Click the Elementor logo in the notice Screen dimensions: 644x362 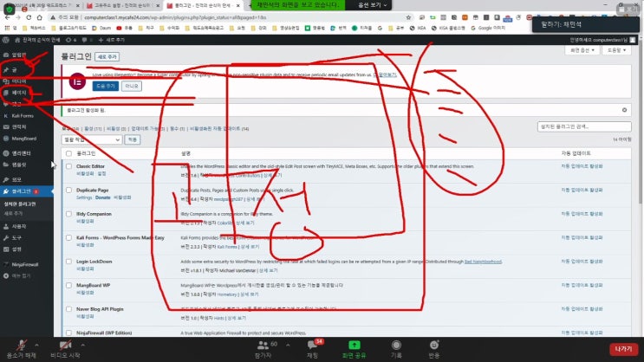point(77,81)
